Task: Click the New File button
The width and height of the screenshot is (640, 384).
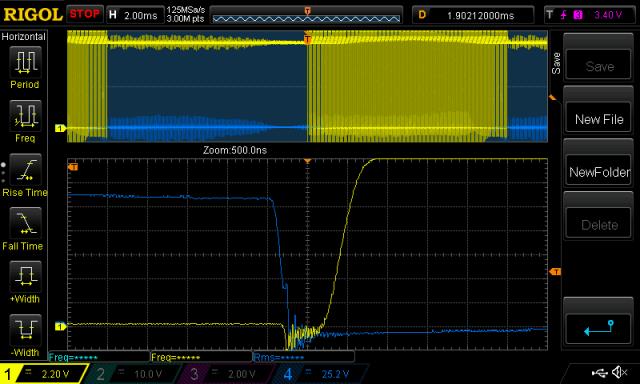Action: click(x=599, y=119)
